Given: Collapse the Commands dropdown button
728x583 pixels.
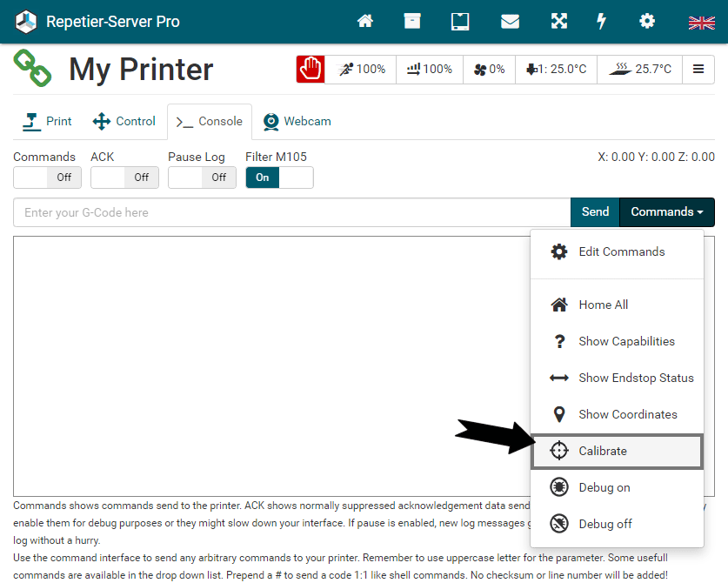Looking at the screenshot, I should 667,212.
